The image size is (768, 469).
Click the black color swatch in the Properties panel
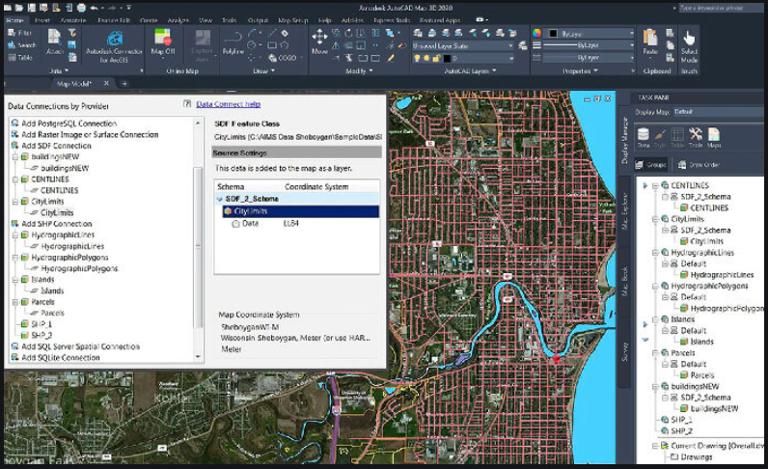click(x=553, y=33)
